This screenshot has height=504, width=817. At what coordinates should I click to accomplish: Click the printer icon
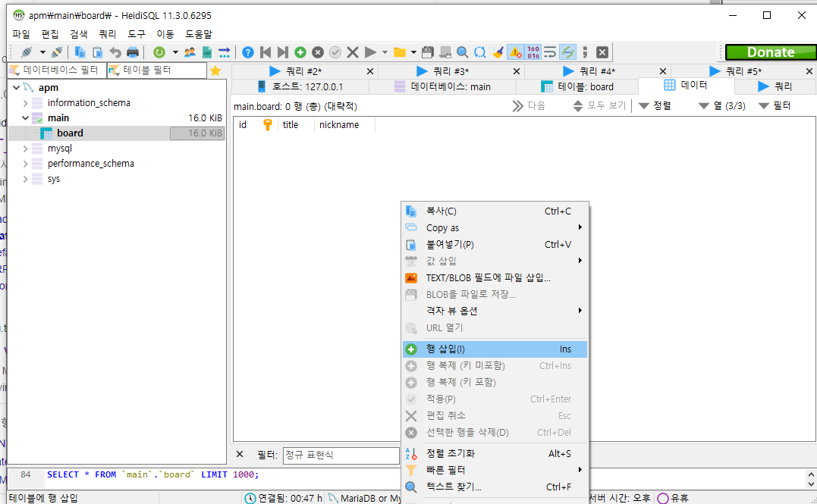(x=133, y=52)
